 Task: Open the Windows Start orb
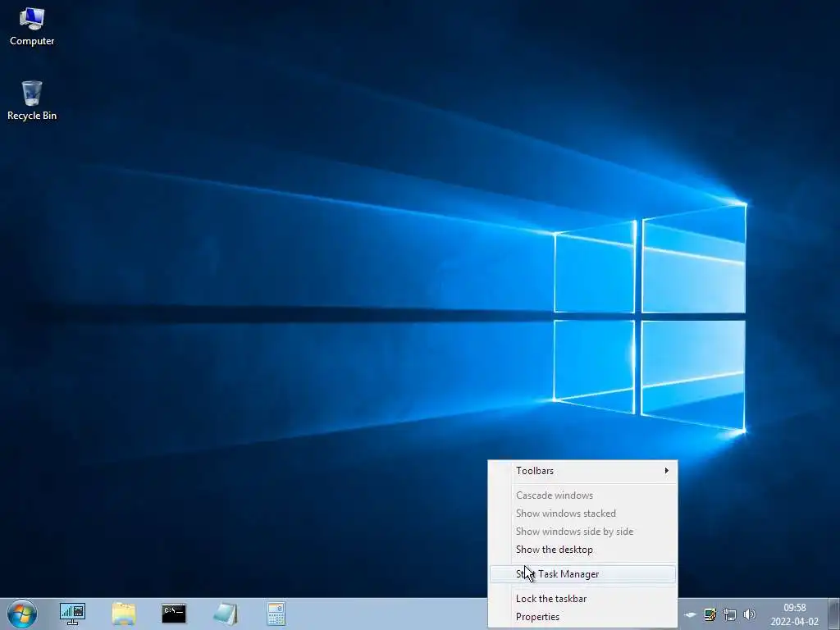pyautogui.click(x=21, y=614)
